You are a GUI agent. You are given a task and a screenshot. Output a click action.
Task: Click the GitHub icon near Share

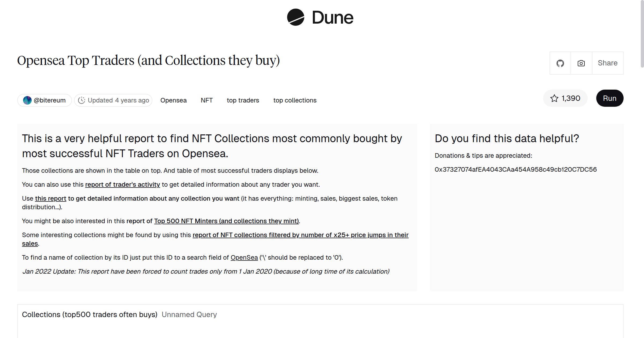click(x=560, y=63)
